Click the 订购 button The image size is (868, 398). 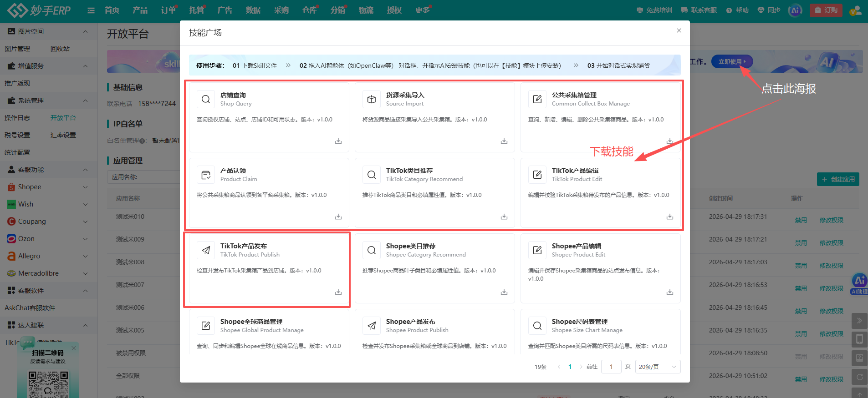pyautogui.click(x=826, y=10)
